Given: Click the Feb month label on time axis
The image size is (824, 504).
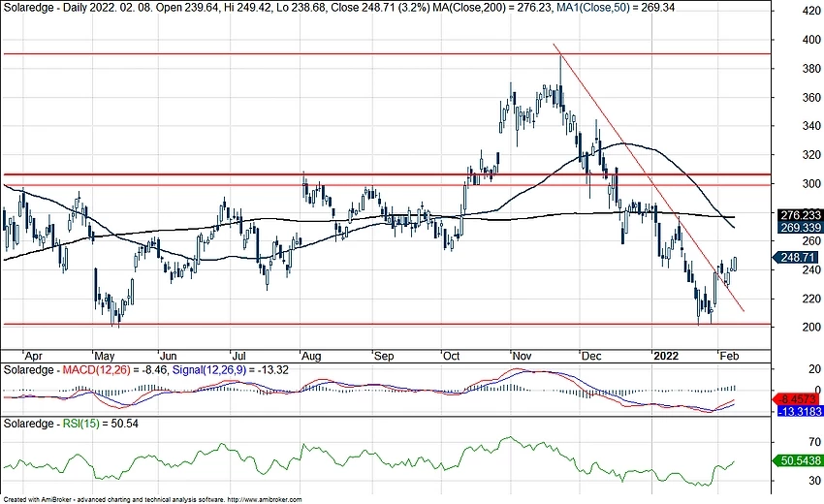Looking at the screenshot, I should (729, 357).
